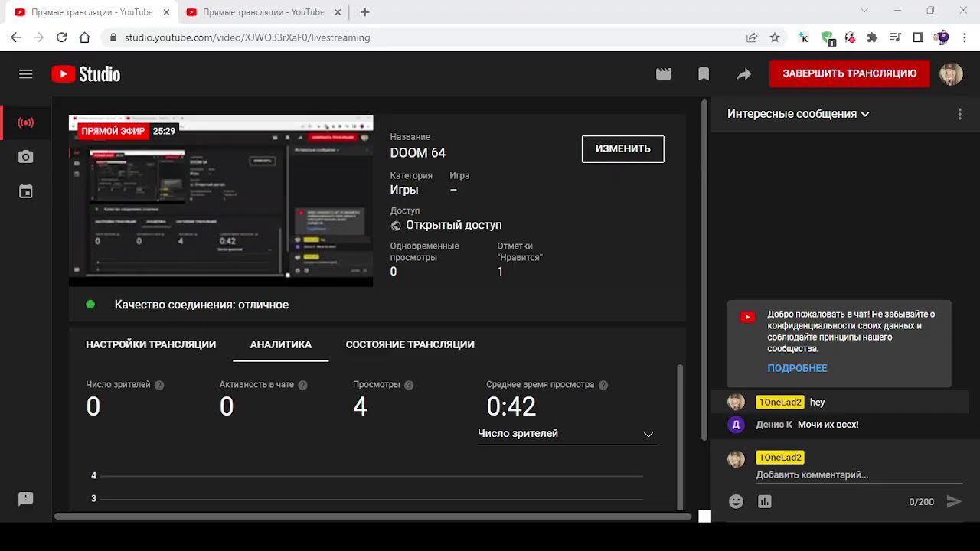Reload the page with the refresh icon

point(62,37)
